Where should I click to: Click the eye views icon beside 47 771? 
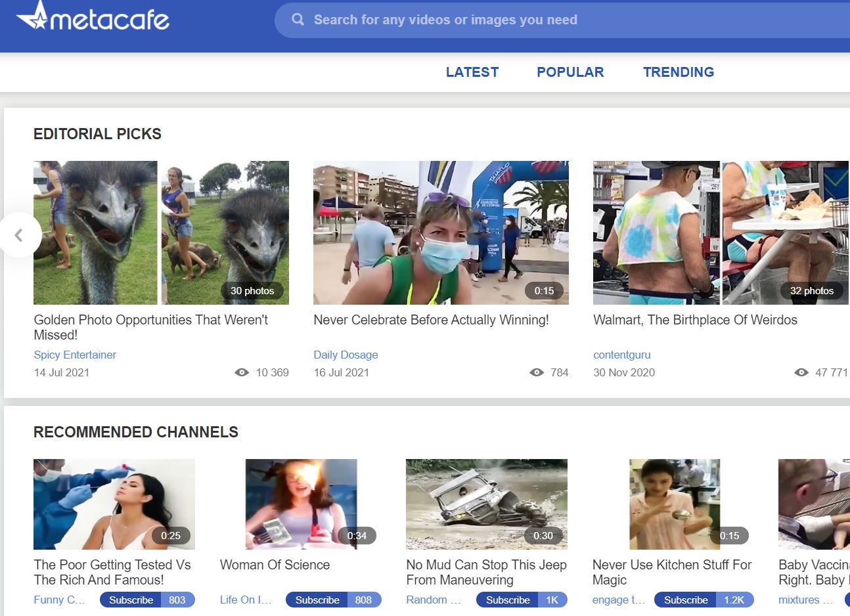tap(801, 372)
